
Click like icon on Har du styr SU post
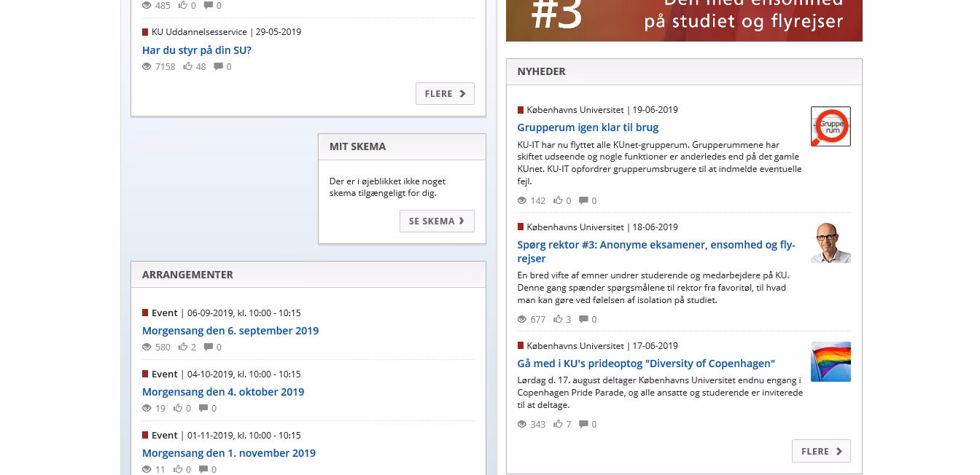pos(188,66)
